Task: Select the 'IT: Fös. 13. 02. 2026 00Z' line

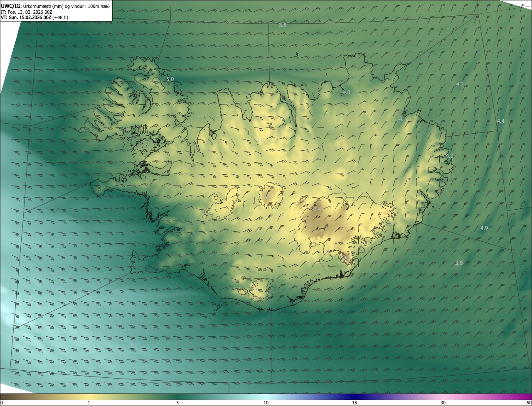Action: point(27,12)
